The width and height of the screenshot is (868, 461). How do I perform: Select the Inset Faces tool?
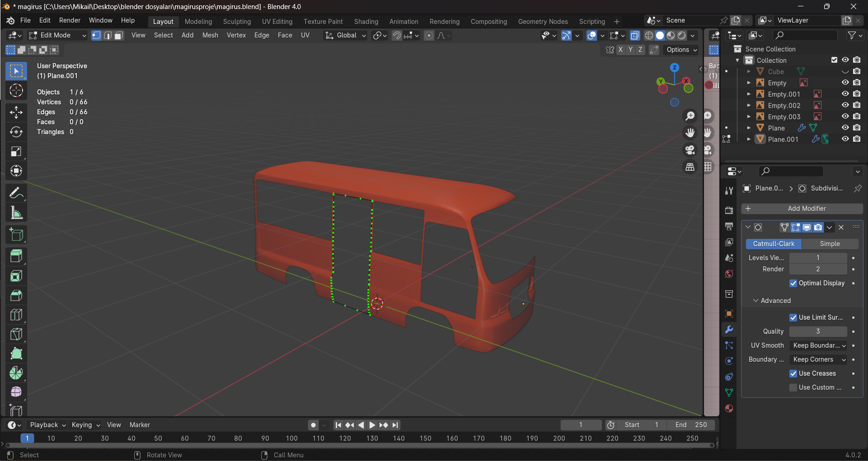16,276
